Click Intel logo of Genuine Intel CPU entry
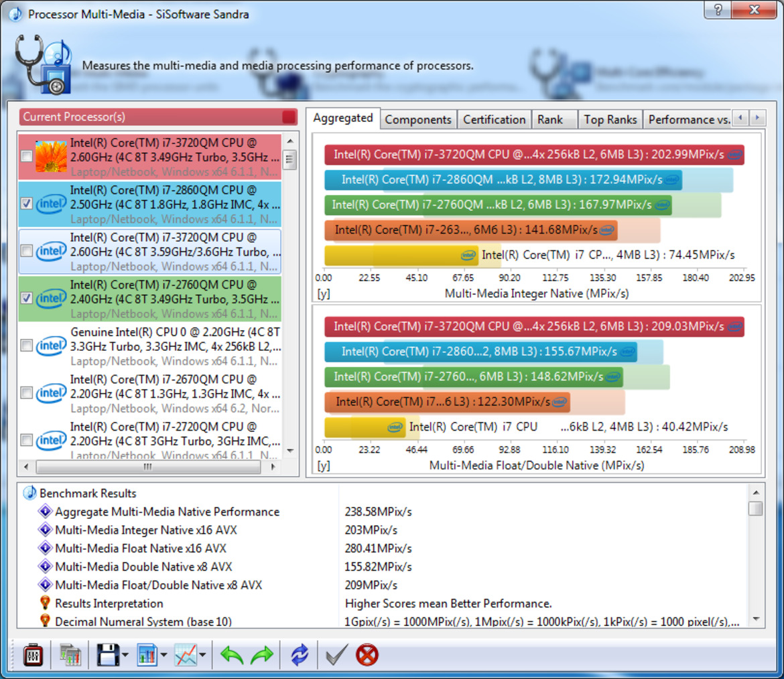 click(51, 346)
